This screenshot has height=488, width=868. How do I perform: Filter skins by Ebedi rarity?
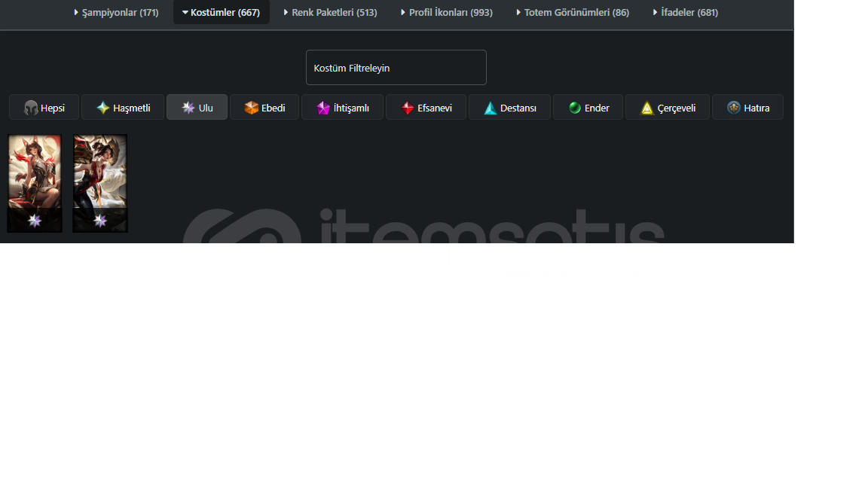point(264,108)
